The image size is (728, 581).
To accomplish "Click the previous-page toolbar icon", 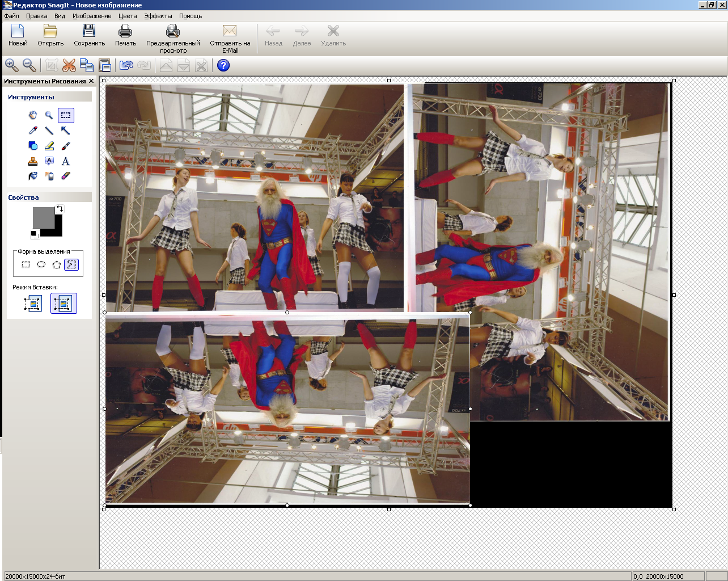I will 166,66.
